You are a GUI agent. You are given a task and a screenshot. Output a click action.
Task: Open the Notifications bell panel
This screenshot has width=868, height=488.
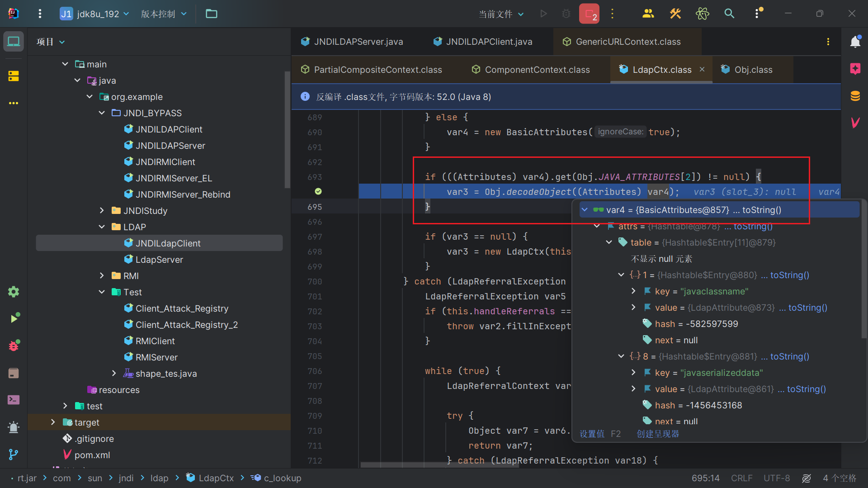[855, 42]
